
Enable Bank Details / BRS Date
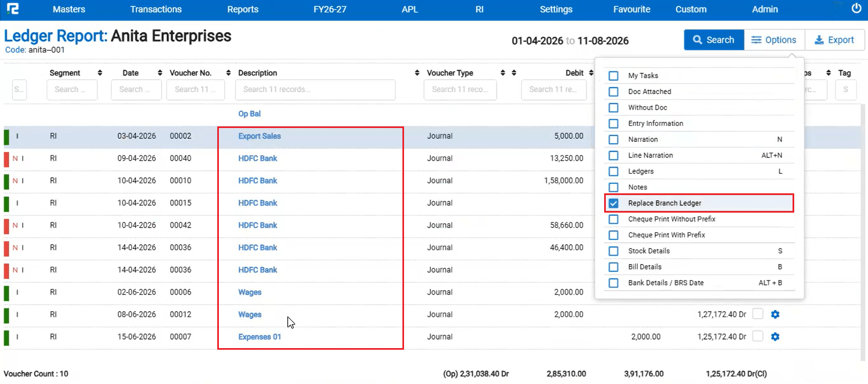click(614, 283)
